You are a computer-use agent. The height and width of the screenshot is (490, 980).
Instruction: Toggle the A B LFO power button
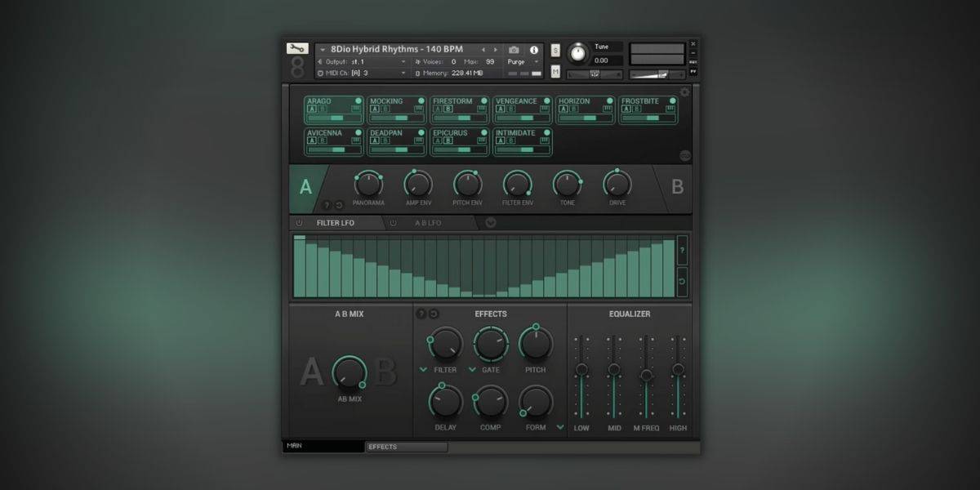[394, 223]
